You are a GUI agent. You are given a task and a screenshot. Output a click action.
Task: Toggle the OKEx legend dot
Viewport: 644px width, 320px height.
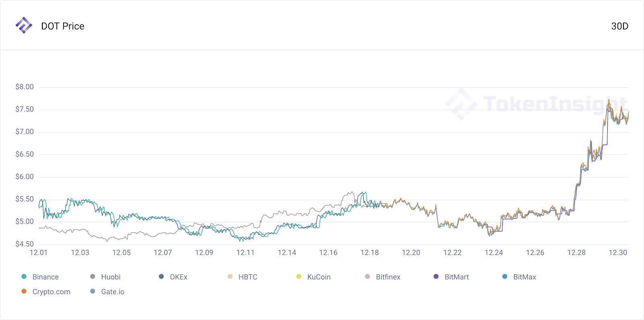161,276
